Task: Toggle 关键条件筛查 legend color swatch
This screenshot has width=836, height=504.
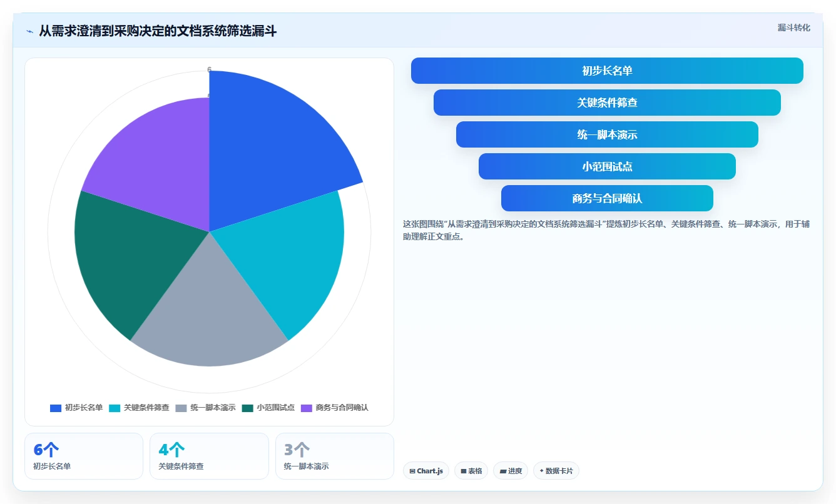Action: point(115,408)
